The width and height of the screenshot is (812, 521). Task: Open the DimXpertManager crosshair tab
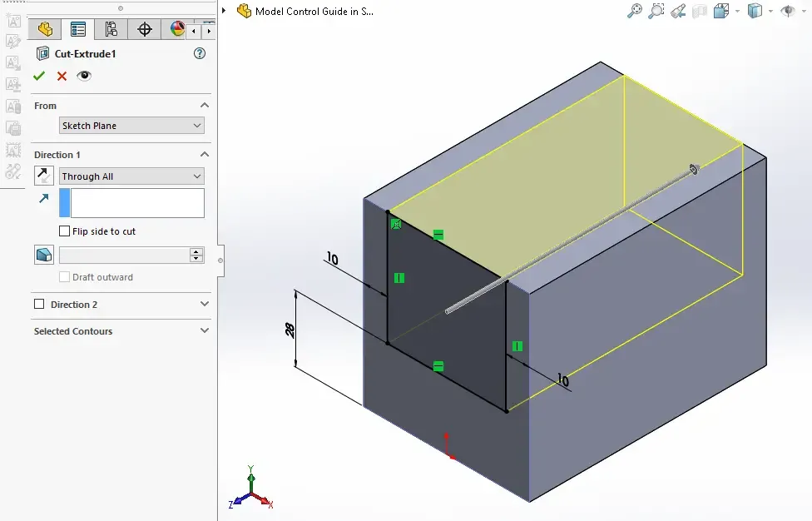pos(145,29)
